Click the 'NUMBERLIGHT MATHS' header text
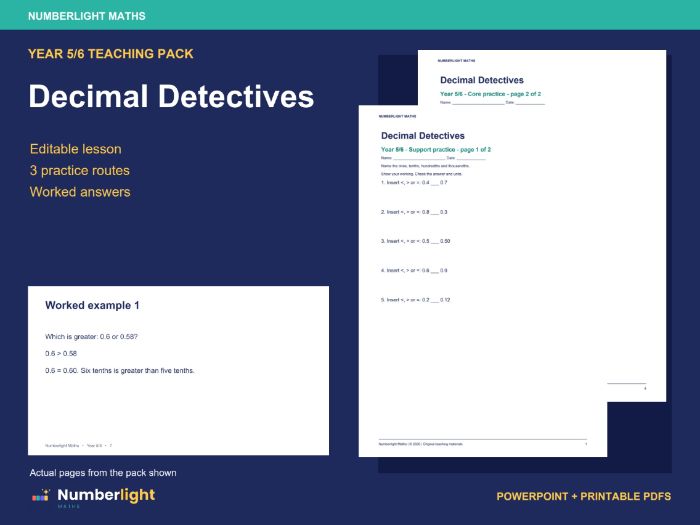 click(87, 16)
